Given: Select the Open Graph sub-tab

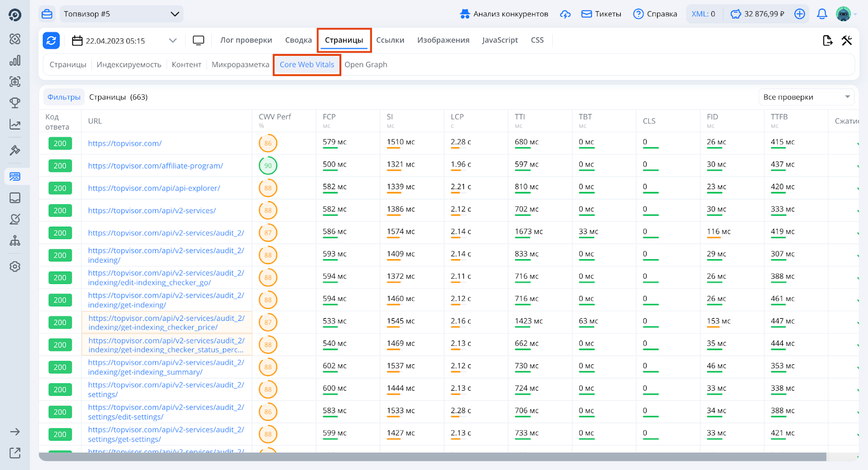Looking at the screenshot, I should coord(366,65).
